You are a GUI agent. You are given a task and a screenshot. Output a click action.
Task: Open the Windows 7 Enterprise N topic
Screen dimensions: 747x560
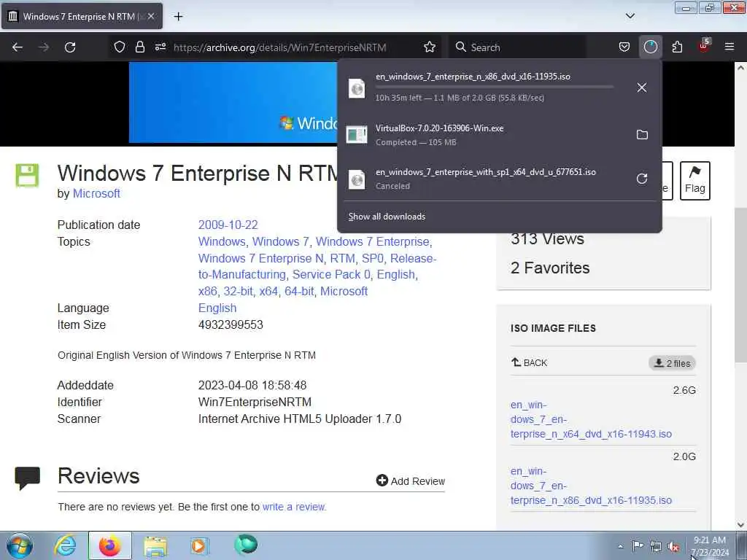(260, 258)
